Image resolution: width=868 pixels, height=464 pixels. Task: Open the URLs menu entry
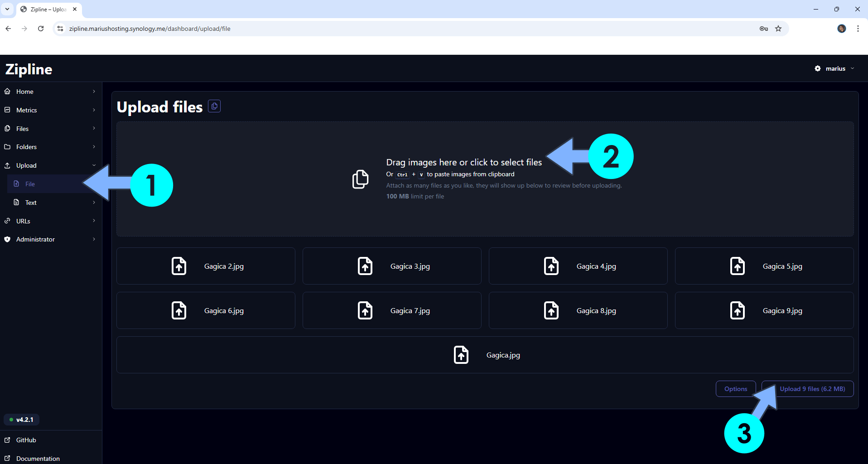(51, 221)
